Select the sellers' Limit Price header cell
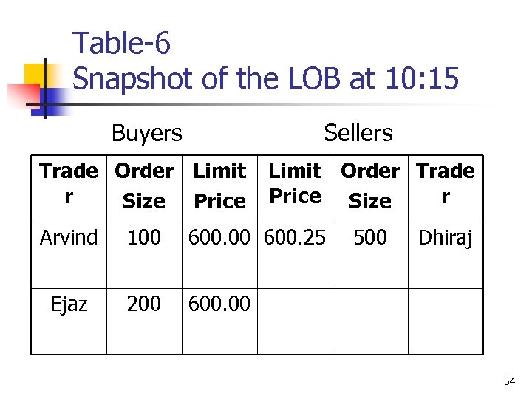Image resolution: width=532 pixels, height=399 pixels. [x=295, y=184]
